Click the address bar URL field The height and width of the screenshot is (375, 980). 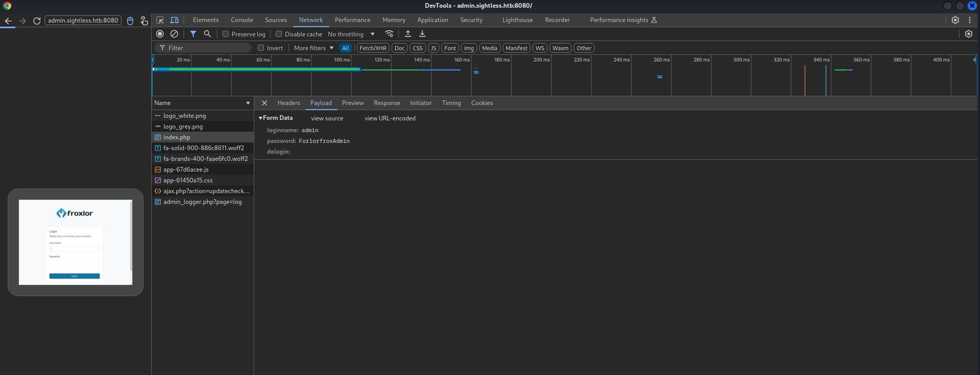[83, 20]
